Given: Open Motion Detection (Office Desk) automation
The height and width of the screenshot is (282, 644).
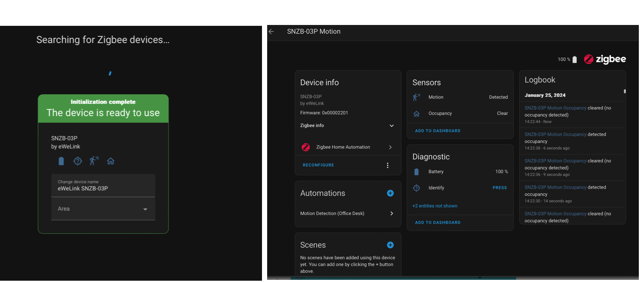Looking at the screenshot, I should click(x=348, y=214).
